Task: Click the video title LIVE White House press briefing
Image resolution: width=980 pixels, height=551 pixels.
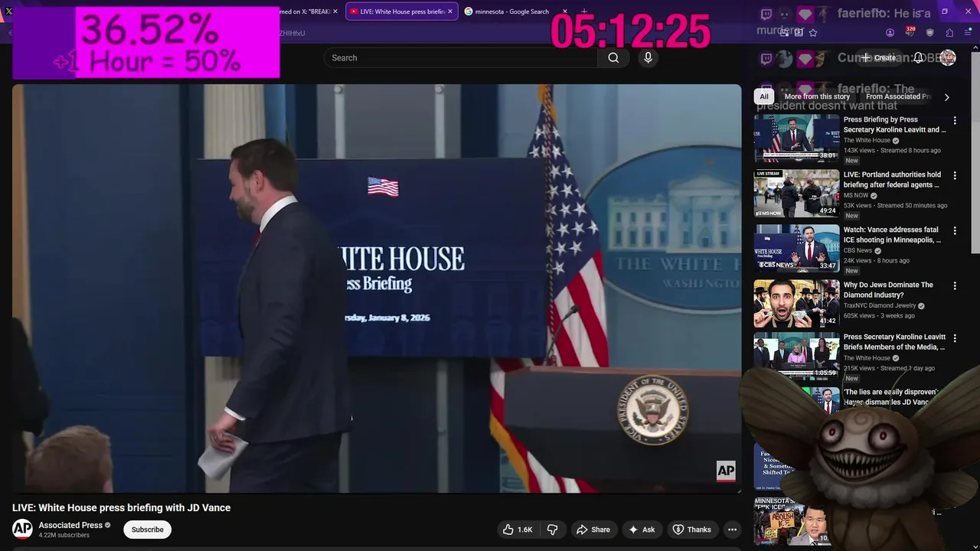Action: [121, 508]
